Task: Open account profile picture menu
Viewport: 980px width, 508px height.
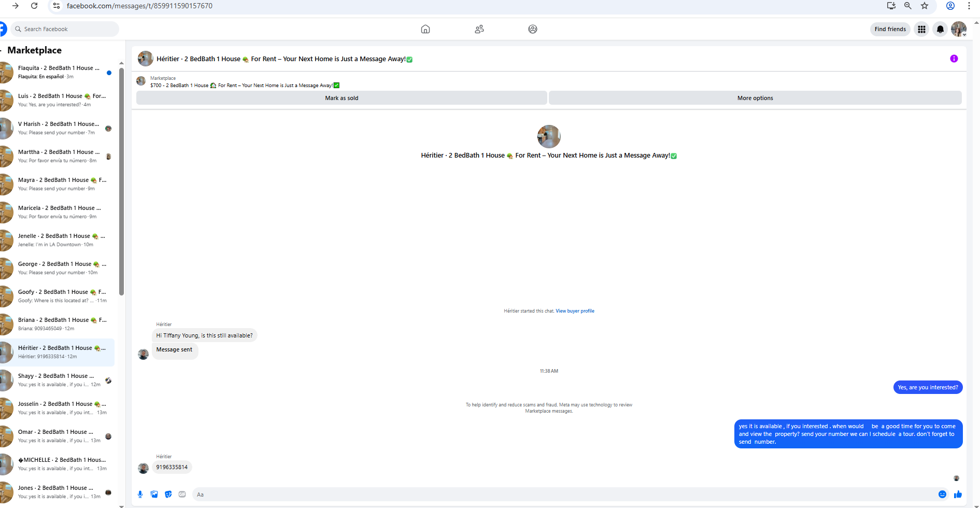Action: point(959,29)
